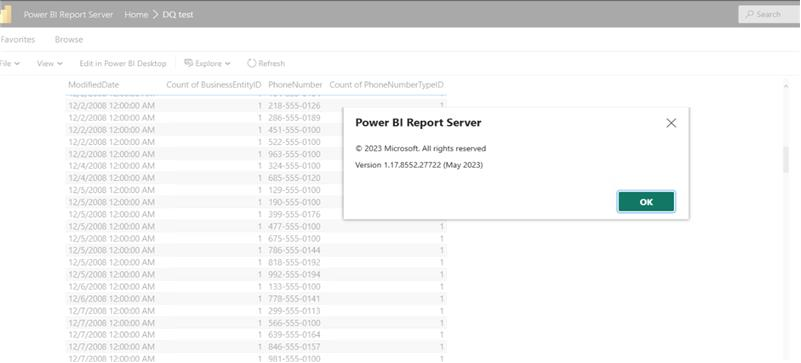
Task: Select phone number 190-555-0100
Action: (x=294, y=202)
